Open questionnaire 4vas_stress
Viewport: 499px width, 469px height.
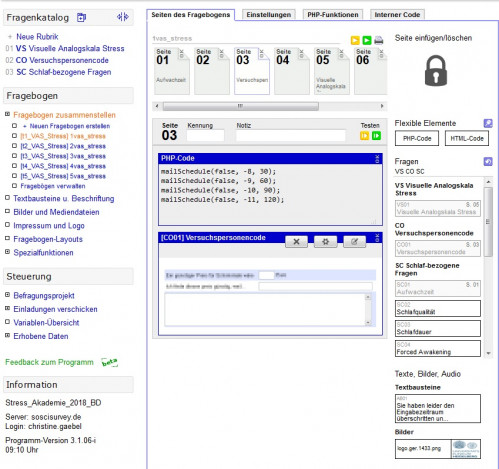pyautogui.click(x=63, y=166)
